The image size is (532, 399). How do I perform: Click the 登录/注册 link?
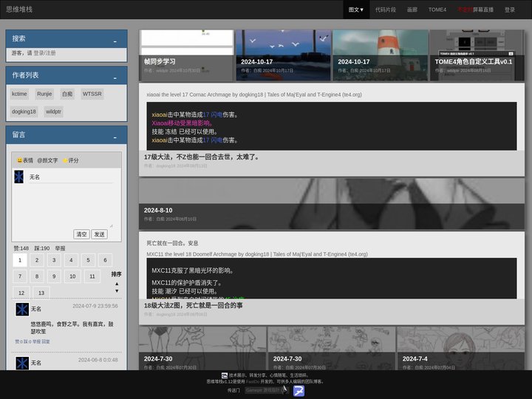44,53
